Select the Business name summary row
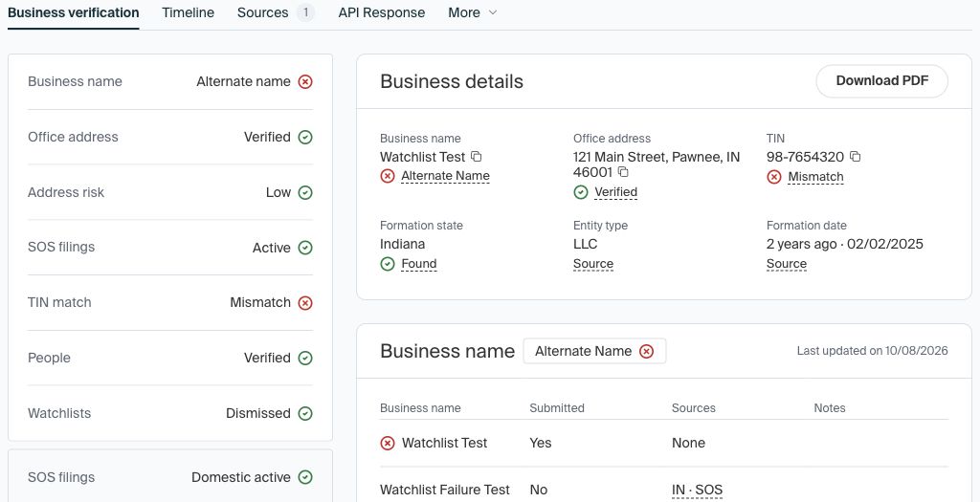 [x=170, y=82]
